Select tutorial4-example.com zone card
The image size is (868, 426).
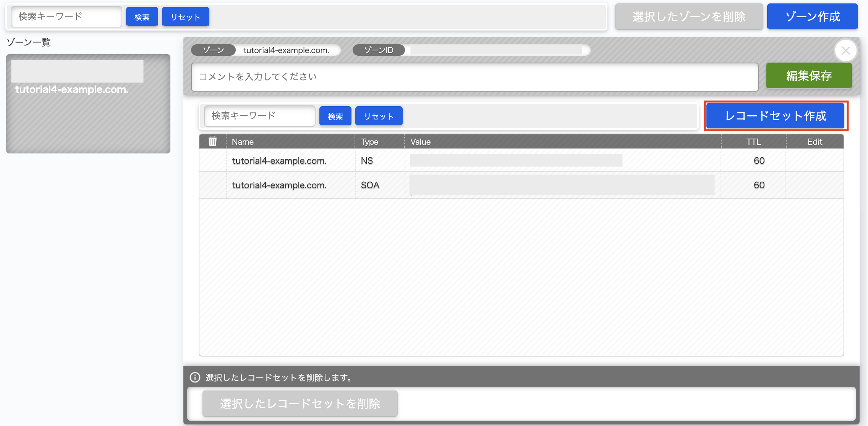[x=88, y=104]
